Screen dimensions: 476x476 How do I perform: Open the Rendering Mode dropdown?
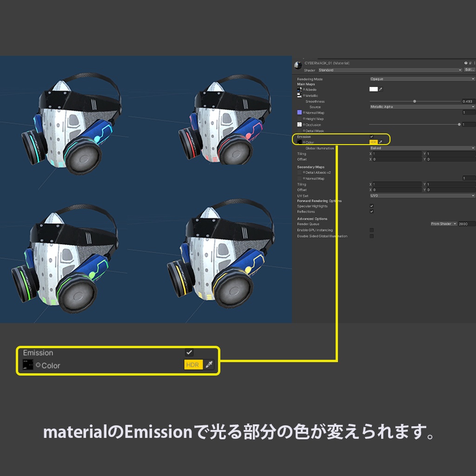422,79
